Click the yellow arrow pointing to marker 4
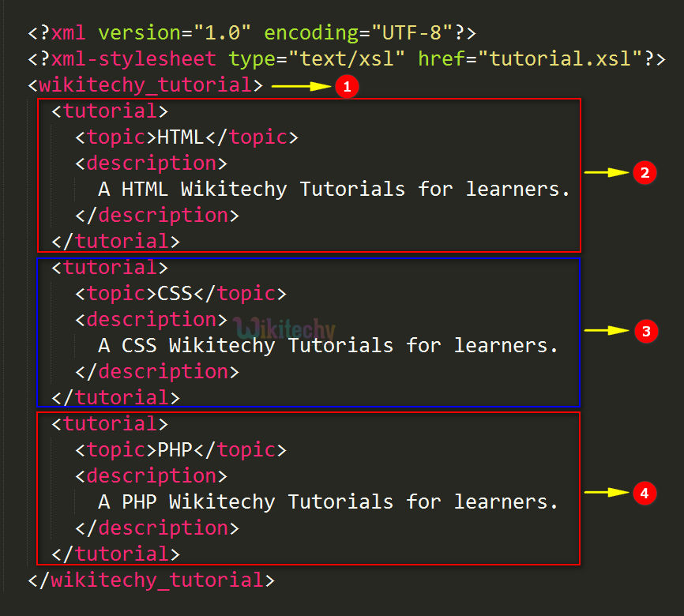This screenshot has height=616, width=684. point(605,493)
